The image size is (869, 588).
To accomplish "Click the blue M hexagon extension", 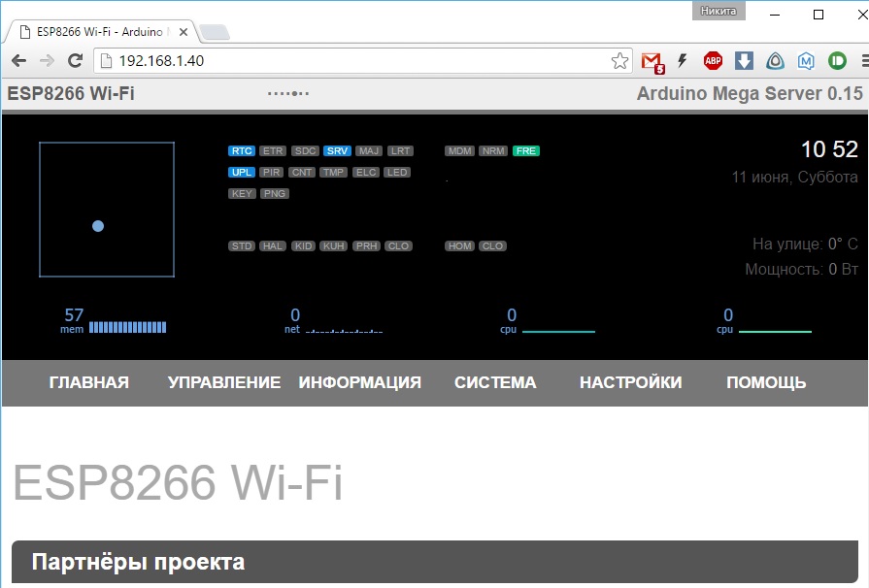I will pyautogui.click(x=806, y=60).
